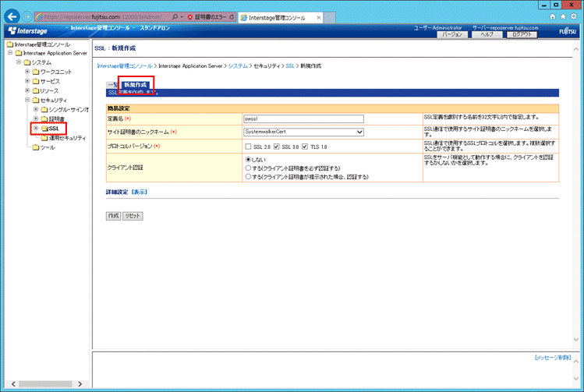Select the 証明書 tree item
584x392 pixels.
click(x=57, y=119)
